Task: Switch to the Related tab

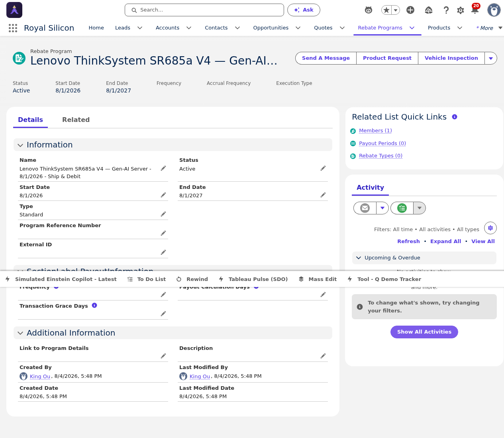Action: click(76, 120)
